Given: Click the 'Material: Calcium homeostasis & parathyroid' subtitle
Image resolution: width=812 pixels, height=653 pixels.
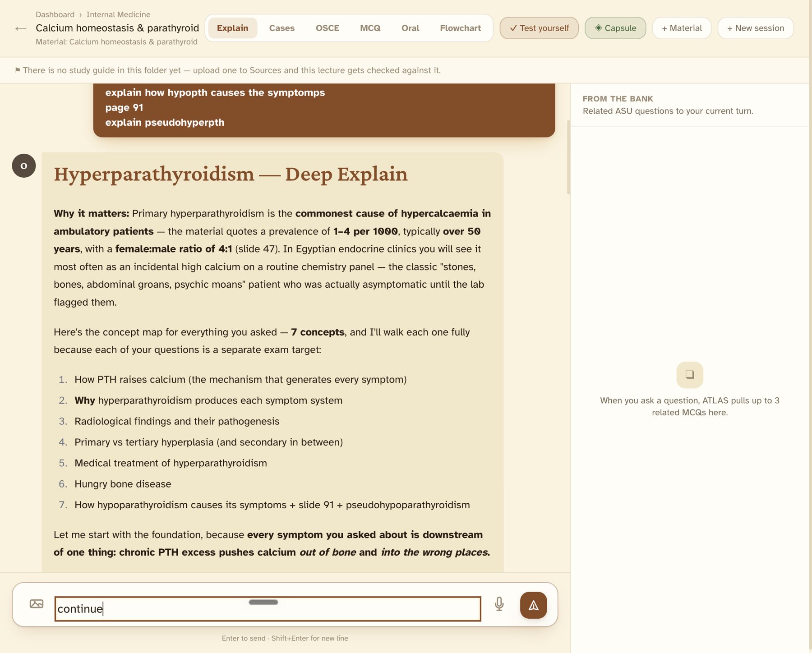Looking at the screenshot, I should (116, 42).
